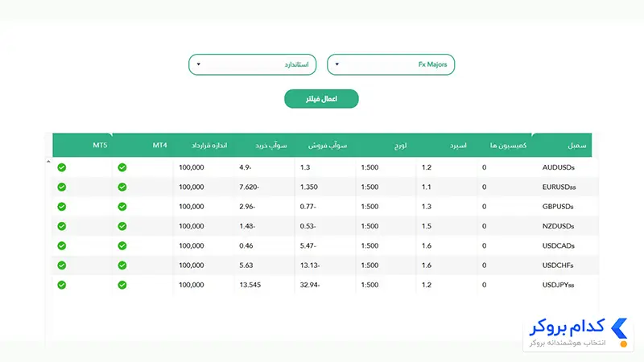
Task: Click the 13.545 swap buy value
Action: [250, 285]
